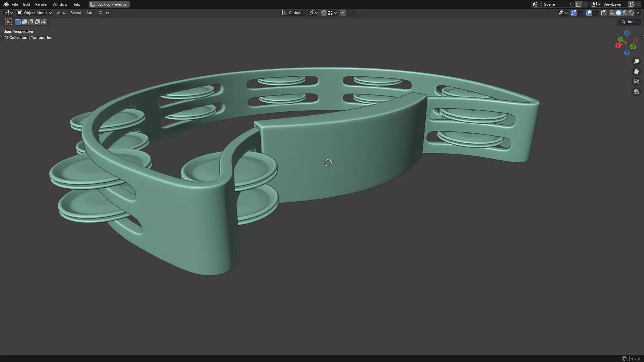
Task: Click the Move view hand icon
Action: [x=636, y=71]
